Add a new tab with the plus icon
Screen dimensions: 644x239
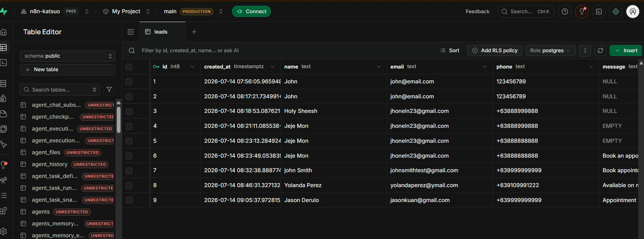coord(194,32)
